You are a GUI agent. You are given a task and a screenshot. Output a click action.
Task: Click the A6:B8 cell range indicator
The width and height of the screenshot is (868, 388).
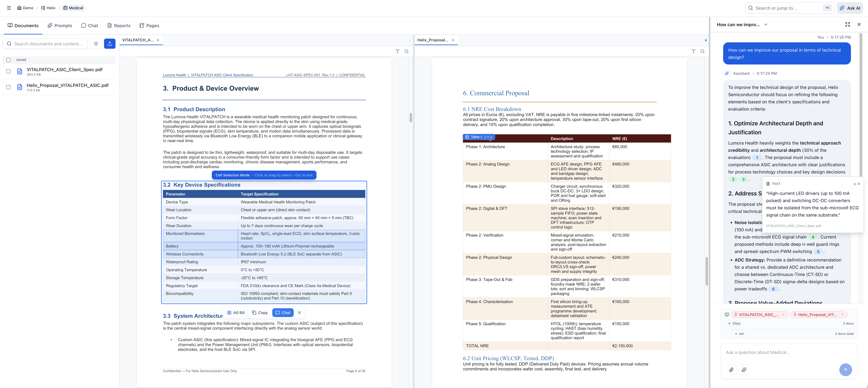[236, 313]
